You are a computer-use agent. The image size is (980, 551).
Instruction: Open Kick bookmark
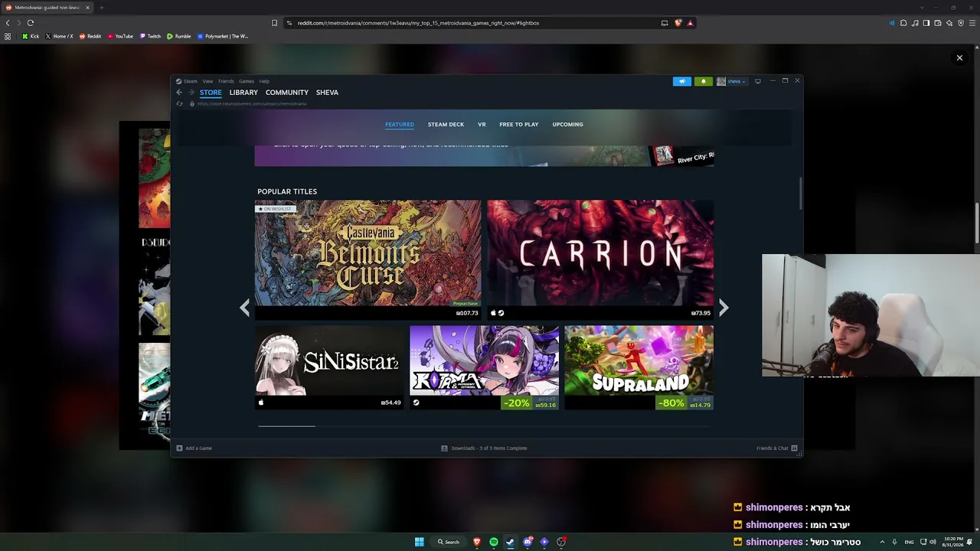click(x=31, y=36)
